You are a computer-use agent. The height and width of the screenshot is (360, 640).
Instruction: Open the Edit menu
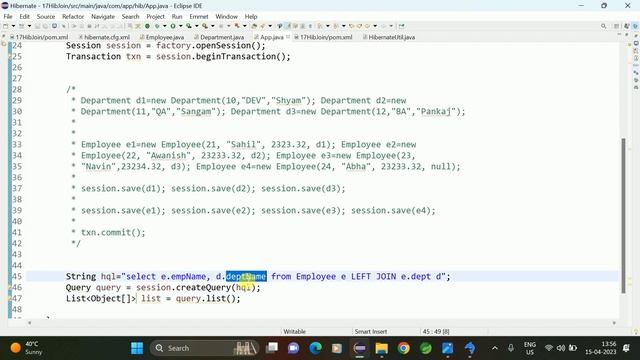click(x=24, y=17)
